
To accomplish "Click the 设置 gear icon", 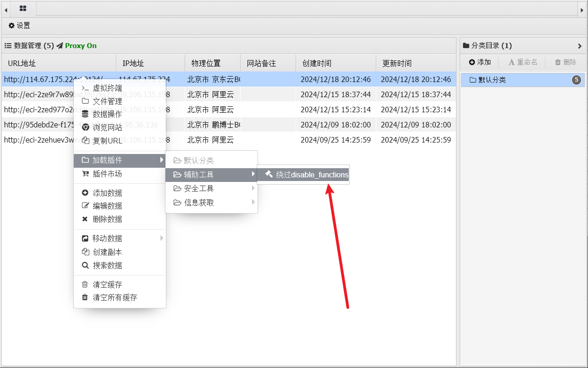I will point(11,26).
